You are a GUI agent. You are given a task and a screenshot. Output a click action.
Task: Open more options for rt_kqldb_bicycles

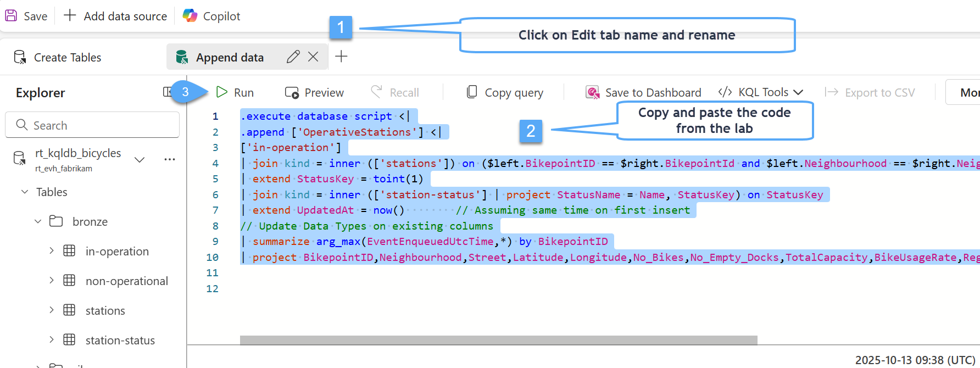point(170,159)
